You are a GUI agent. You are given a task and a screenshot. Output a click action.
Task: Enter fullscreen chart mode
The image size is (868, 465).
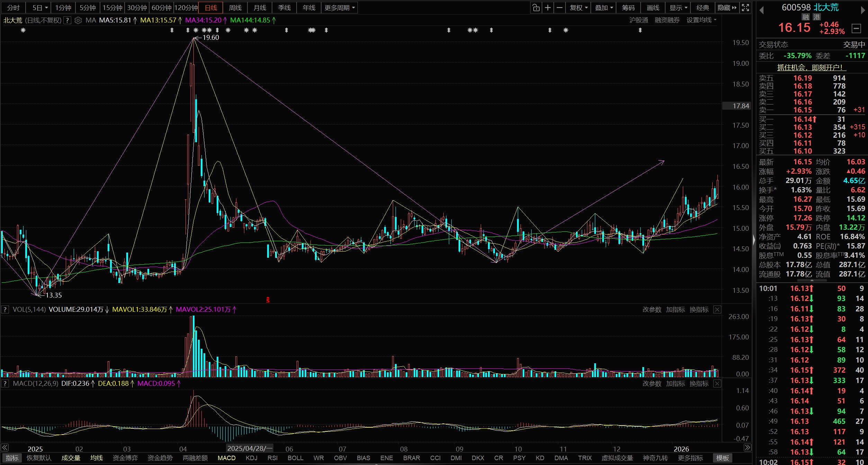745,8
